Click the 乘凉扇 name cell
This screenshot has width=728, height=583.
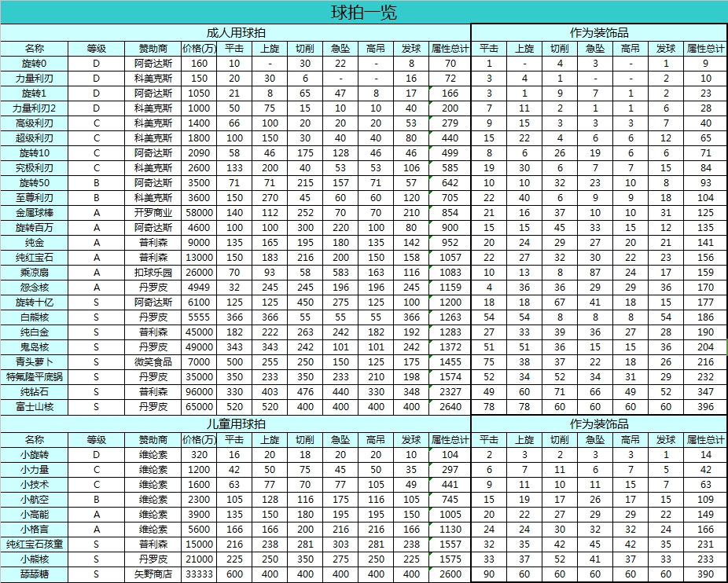(x=35, y=272)
